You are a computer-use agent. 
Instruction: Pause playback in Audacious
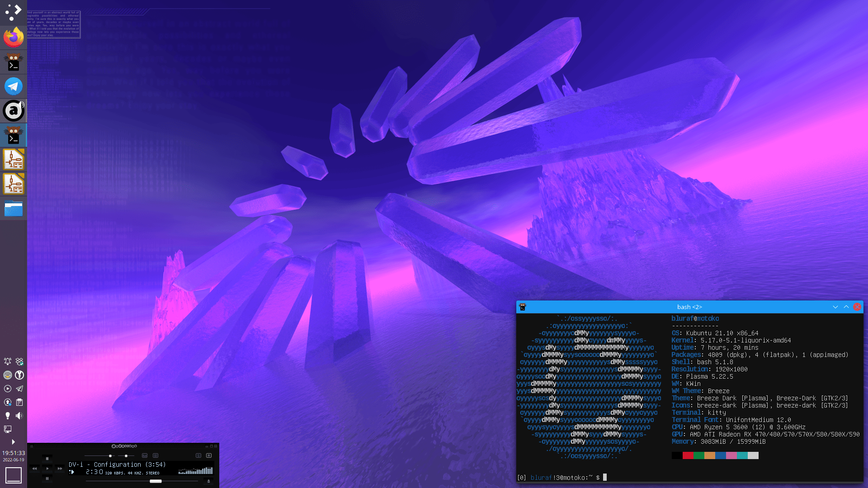(47, 479)
